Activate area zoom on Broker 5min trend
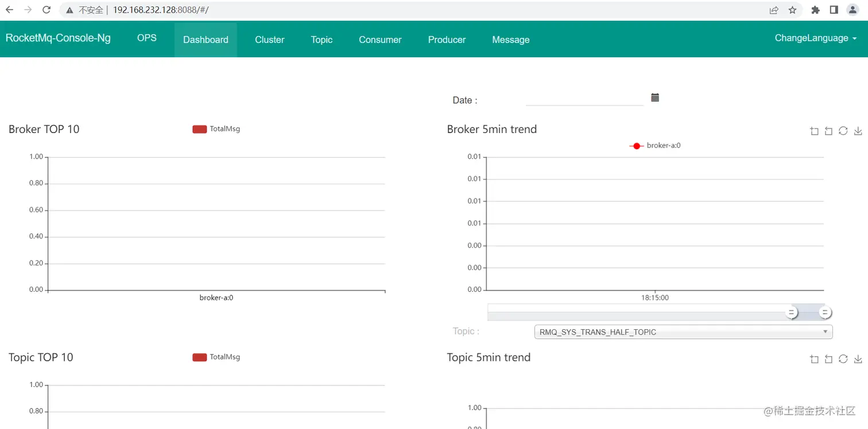The width and height of the screenshot is (868, 429). click(814, 131)
